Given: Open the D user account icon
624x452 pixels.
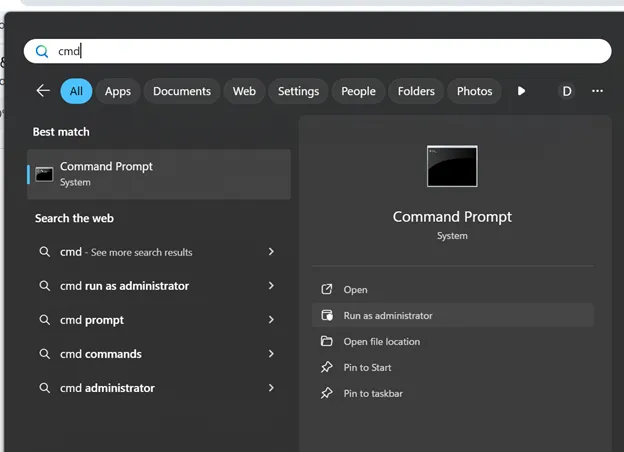Looking at the screenshot, I should [x=566, y=91].
